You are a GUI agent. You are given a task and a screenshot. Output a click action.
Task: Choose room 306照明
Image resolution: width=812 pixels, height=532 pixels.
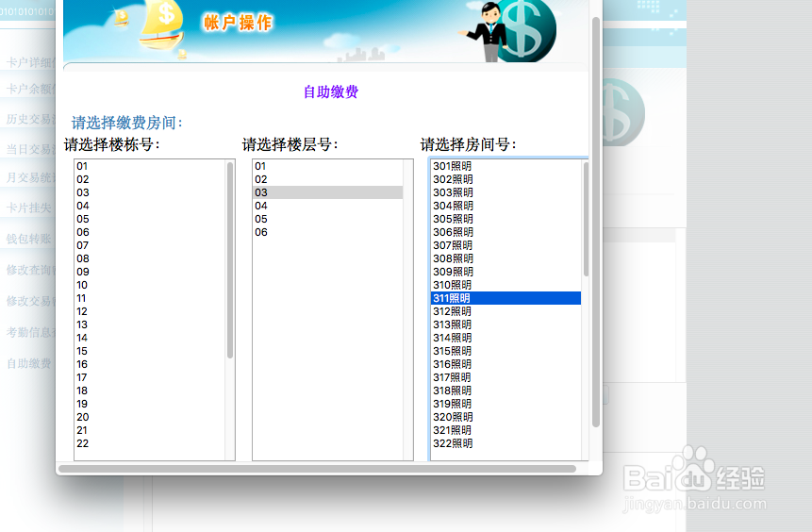[505, 232]
